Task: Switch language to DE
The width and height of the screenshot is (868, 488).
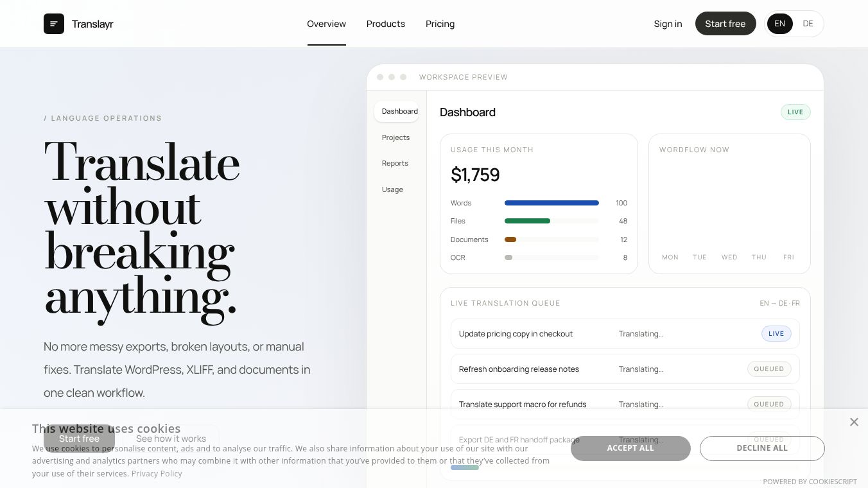Action: point(808,24)
